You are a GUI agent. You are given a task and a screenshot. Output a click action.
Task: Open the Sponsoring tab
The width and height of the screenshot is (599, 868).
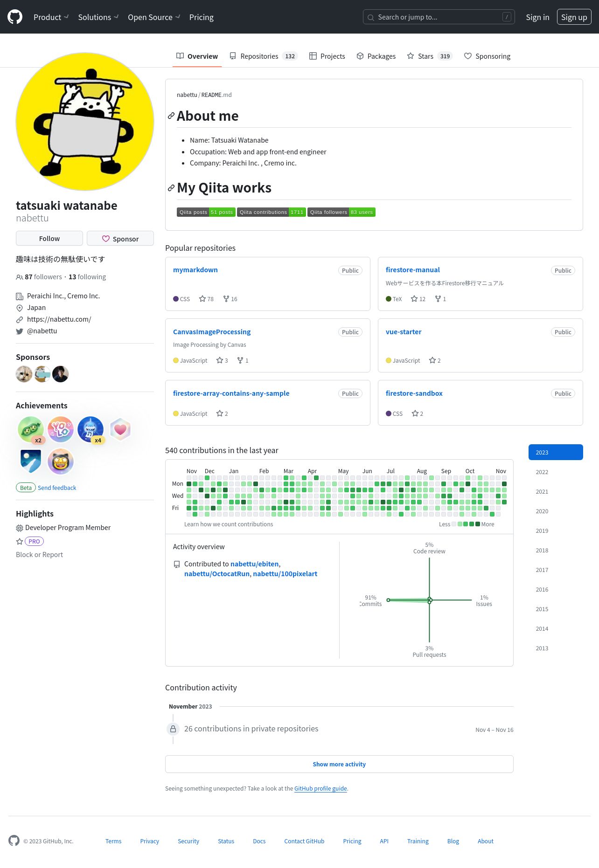[x=487, y=56]
